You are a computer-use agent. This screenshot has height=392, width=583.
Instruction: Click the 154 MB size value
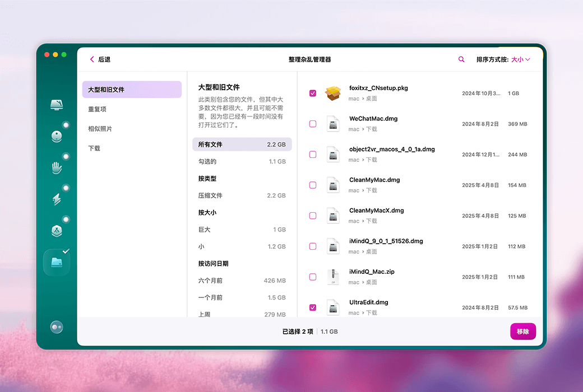pyautogui.click(x=517, y=185)
